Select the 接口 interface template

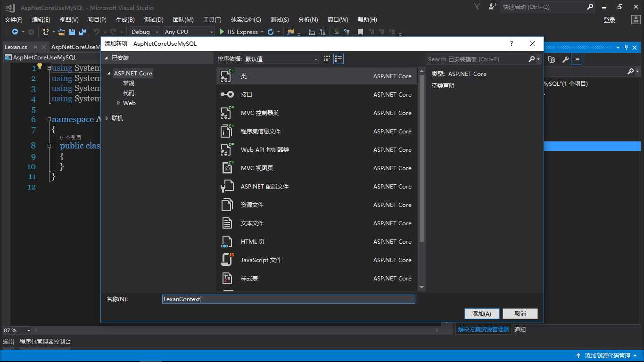[x=317, y=94]
